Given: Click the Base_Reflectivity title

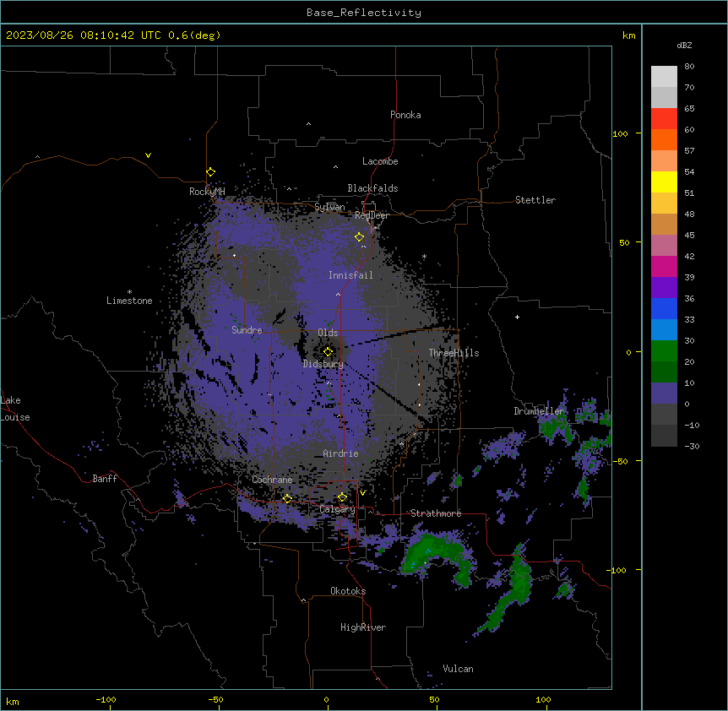Looking at the screenshot, I should [364, 13].
